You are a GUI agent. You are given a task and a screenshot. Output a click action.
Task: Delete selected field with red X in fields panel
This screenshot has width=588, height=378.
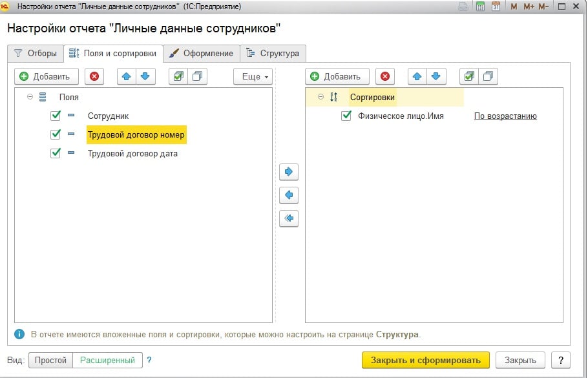point(94,76)
